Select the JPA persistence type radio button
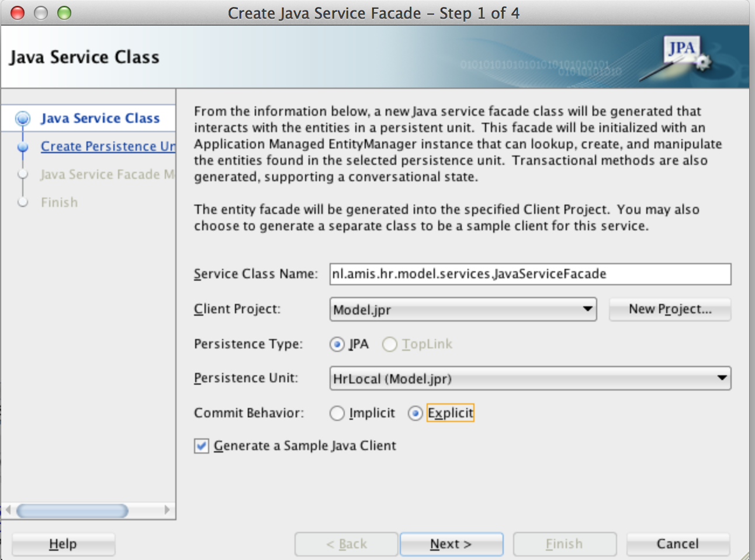755x560 pixels. 337,345
